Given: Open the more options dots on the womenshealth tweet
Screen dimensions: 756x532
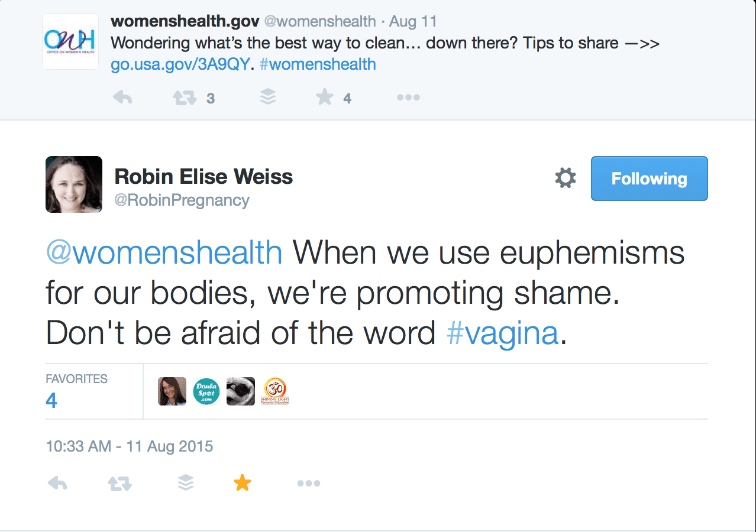Looking at the screenshot, I should (408, 98).
